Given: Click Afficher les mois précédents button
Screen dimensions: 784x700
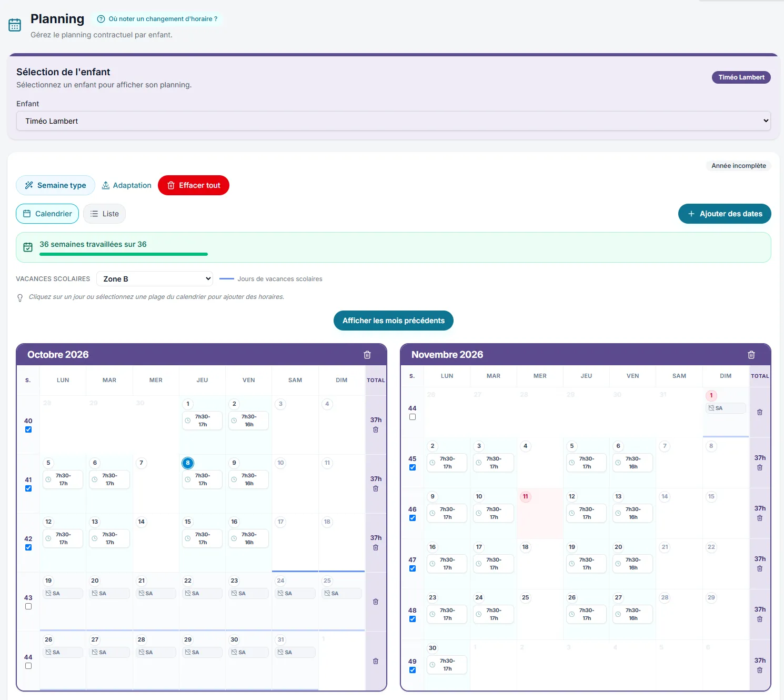Looking at the screenshot, I should (x=394, y=321).
